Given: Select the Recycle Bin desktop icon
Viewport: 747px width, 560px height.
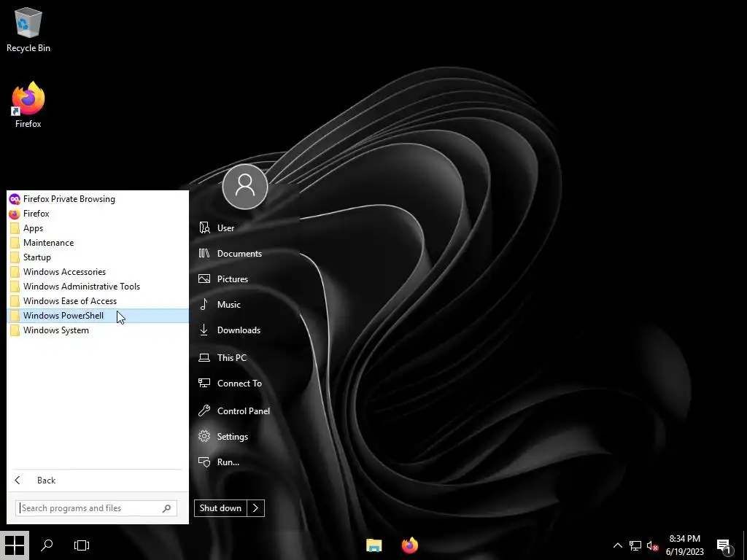Looking at the screenshot, I should tap(28, 31).
